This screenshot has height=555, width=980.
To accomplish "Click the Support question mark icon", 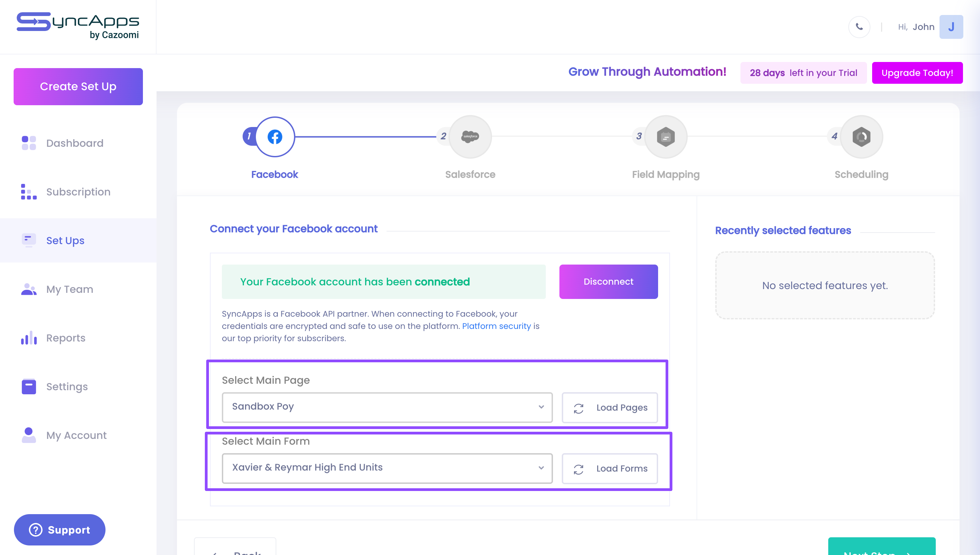I will tap(35, 530).
